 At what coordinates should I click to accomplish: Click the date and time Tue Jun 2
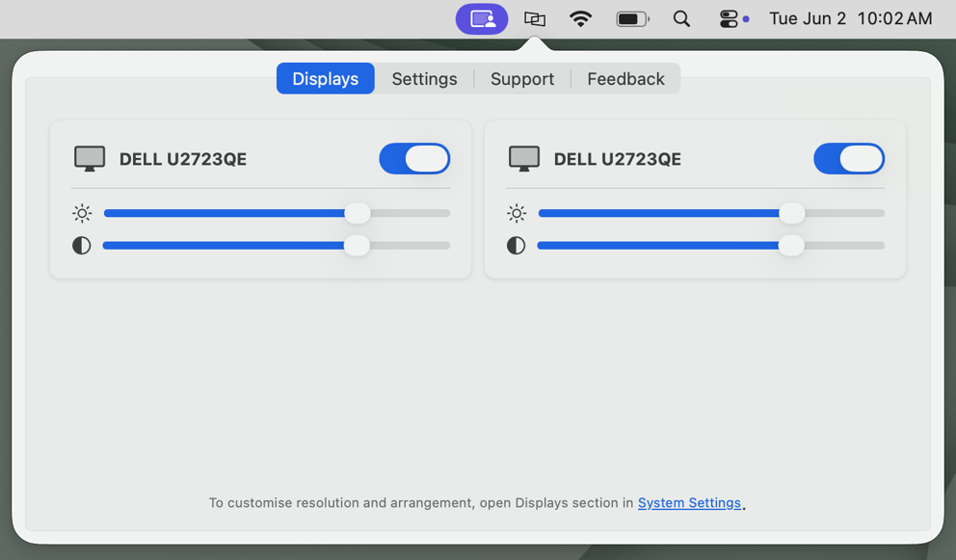[851, 19]
